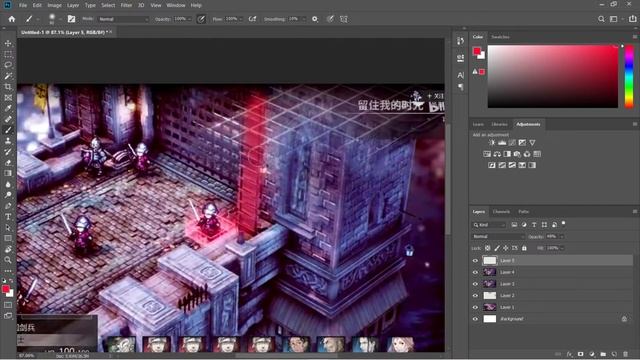Select the Move tool
This screenshot has height=360, width=640.
(x=8, y=43)
